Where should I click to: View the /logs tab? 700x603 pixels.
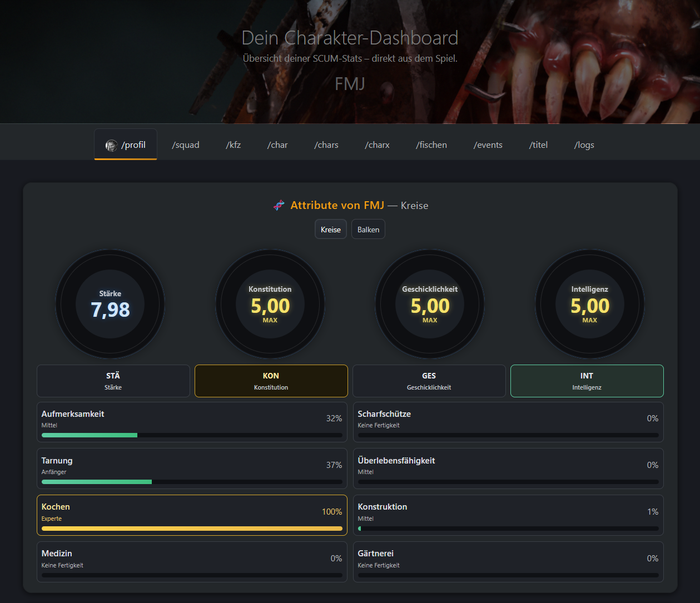(x=584, y=145)
